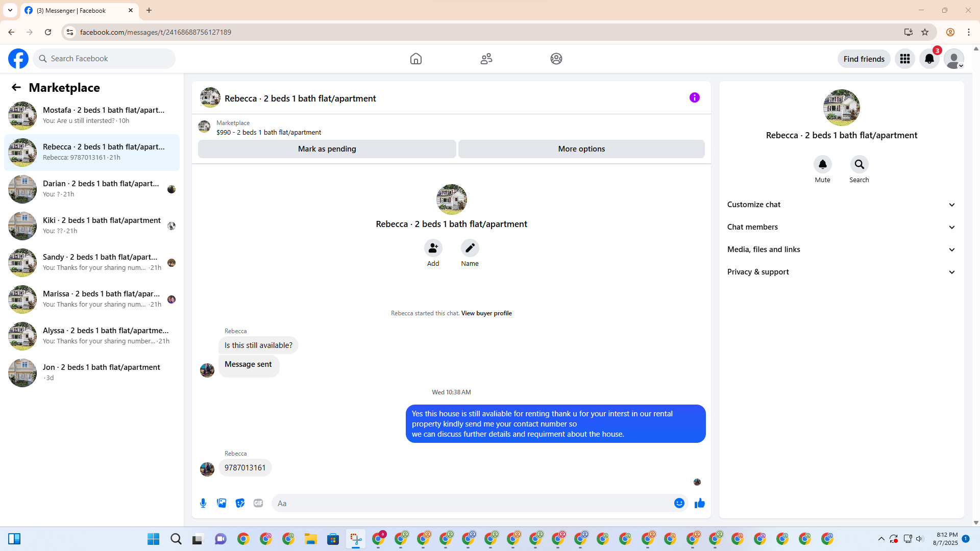Open a new browser tab
Viewport: 980px width, 551px height.
point(149,10)
